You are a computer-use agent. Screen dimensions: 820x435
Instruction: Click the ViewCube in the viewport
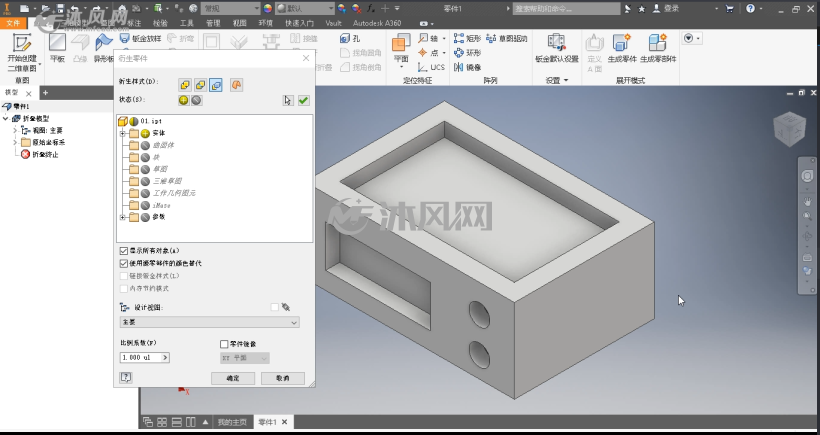[x=789, y=129]
